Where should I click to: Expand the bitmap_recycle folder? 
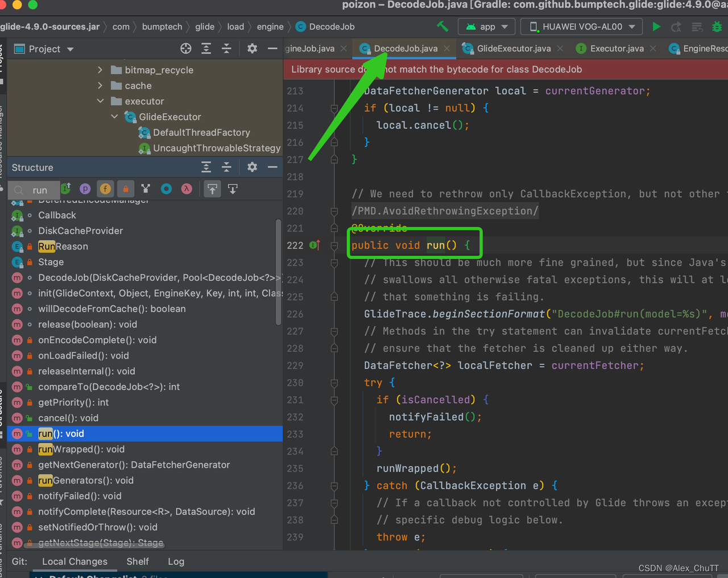(100, 70)
